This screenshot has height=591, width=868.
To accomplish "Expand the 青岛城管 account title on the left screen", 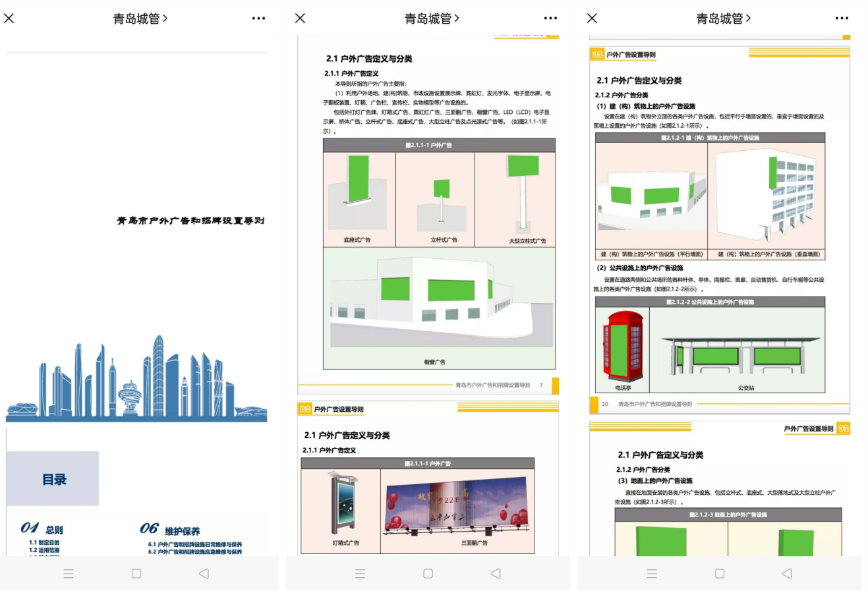I will (140, 18).
